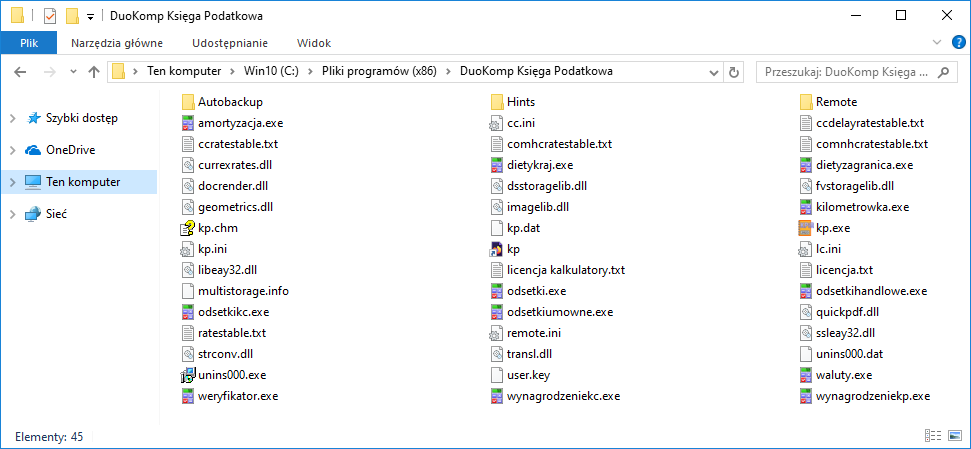Open the Plik menu

pyautogui.click(x=29, y=43)
